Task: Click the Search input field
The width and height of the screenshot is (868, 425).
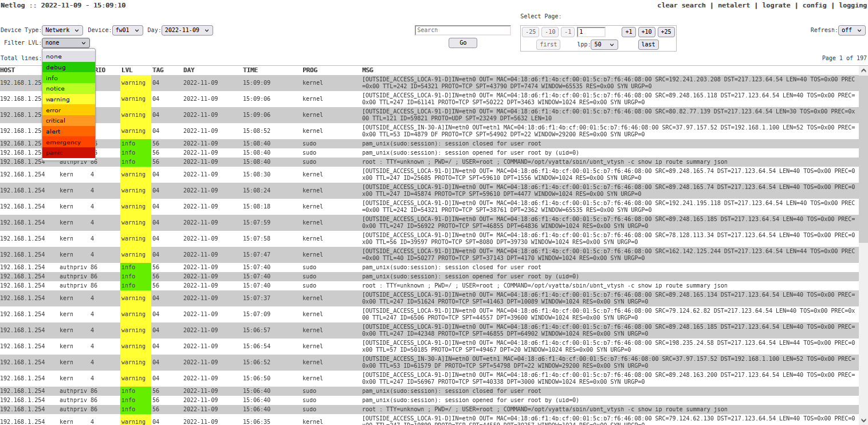Action: (463, 30)
